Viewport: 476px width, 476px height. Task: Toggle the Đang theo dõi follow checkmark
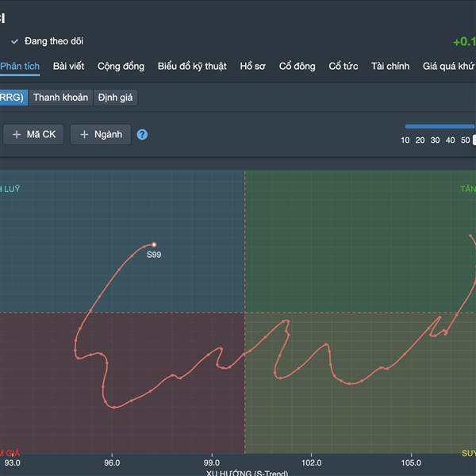click(x=14, y=41)
